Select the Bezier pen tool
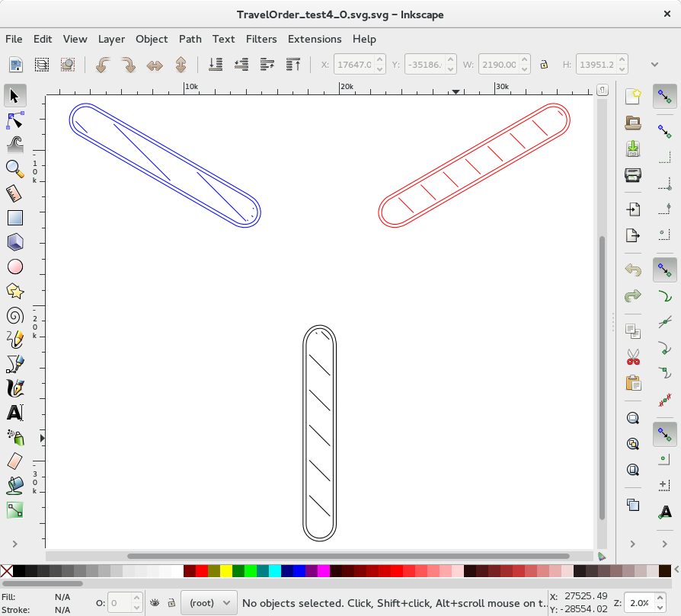The width and height of the screenshot is (681, 616). (14, 364)
